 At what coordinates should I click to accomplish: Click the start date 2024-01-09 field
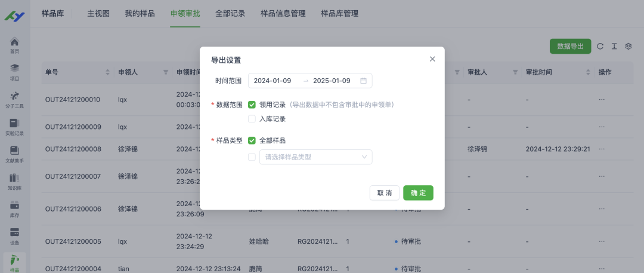tap(273, 81)
